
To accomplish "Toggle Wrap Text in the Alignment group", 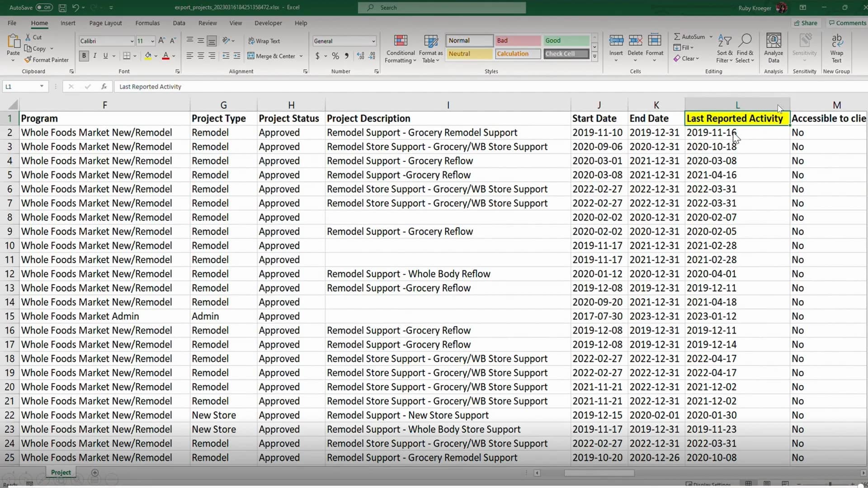I will (x=264, y=41).
